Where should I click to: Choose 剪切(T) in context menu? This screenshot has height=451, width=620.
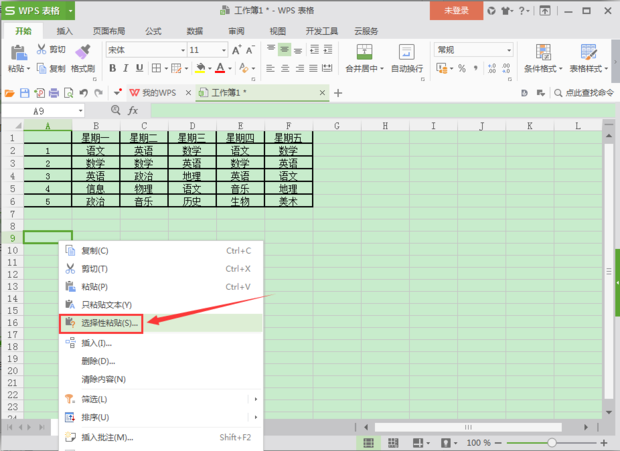161,269
